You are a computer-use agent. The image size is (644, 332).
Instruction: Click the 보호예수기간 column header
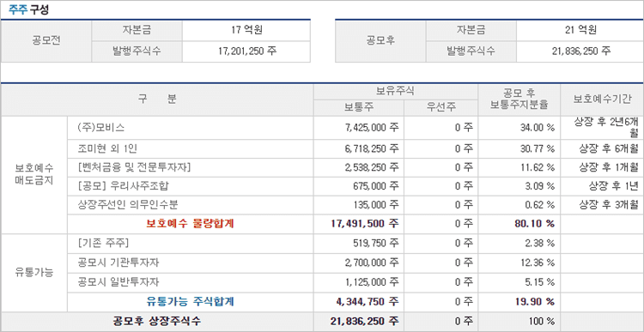602,100
